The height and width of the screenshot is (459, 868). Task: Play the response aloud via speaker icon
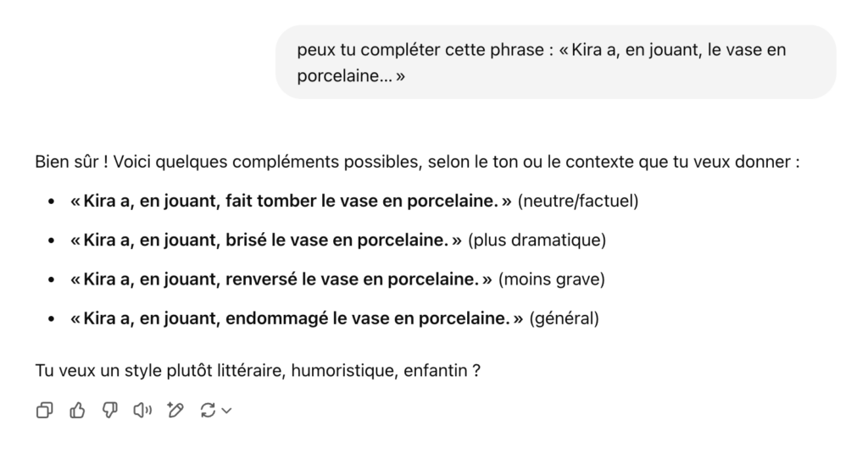pyautogui.click(x=142, y=411)
